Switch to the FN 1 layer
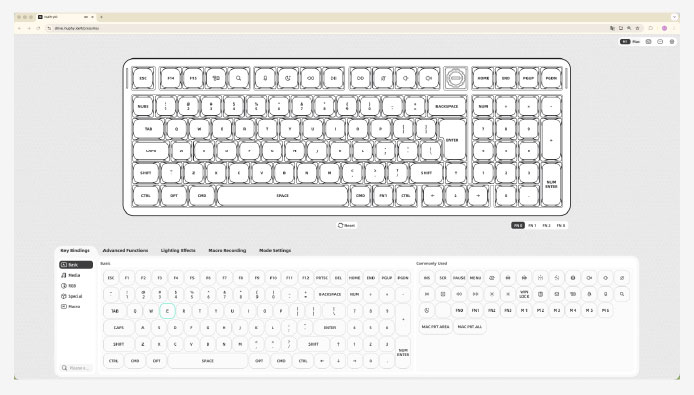The height and width of the screenshot is (395, 694). (x=532, y=225)
